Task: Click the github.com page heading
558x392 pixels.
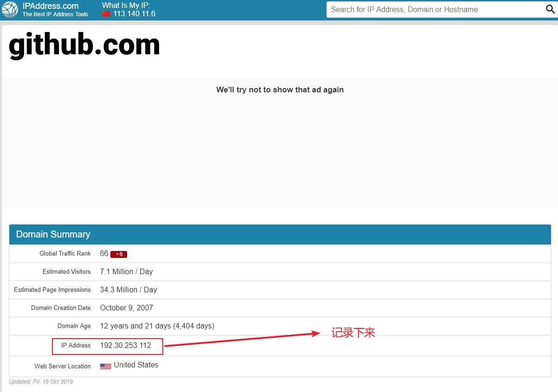Action: tap(84, 45)
